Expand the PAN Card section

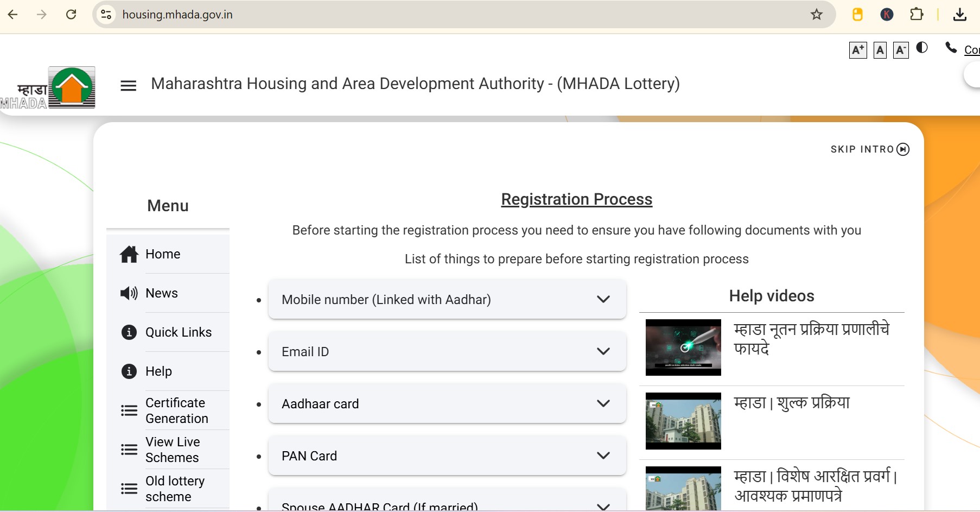coord(447,456)
